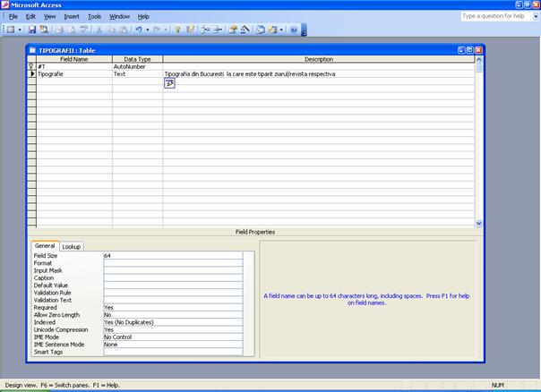Click the Primary Key toolbar icon
Screen dimensions: 541x392
click(x=177, y=30)
